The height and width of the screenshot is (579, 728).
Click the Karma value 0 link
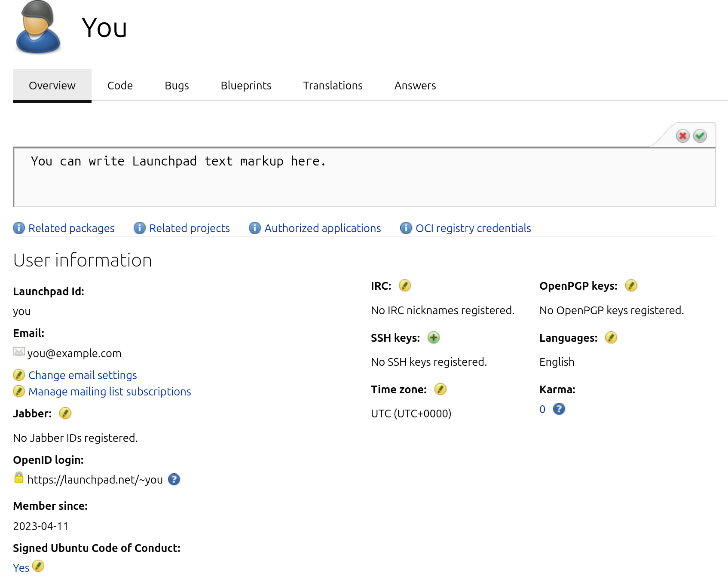tap(542, 409)
